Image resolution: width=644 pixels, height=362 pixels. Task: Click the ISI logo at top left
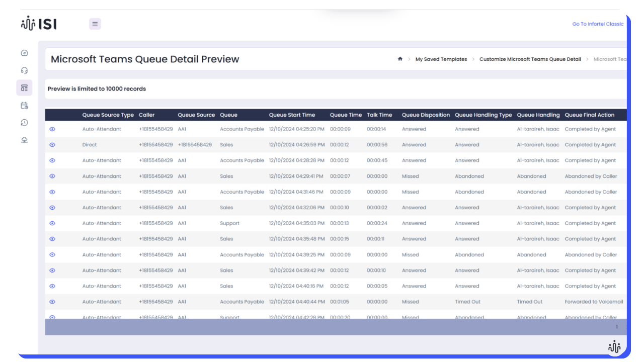pos(39,23)
